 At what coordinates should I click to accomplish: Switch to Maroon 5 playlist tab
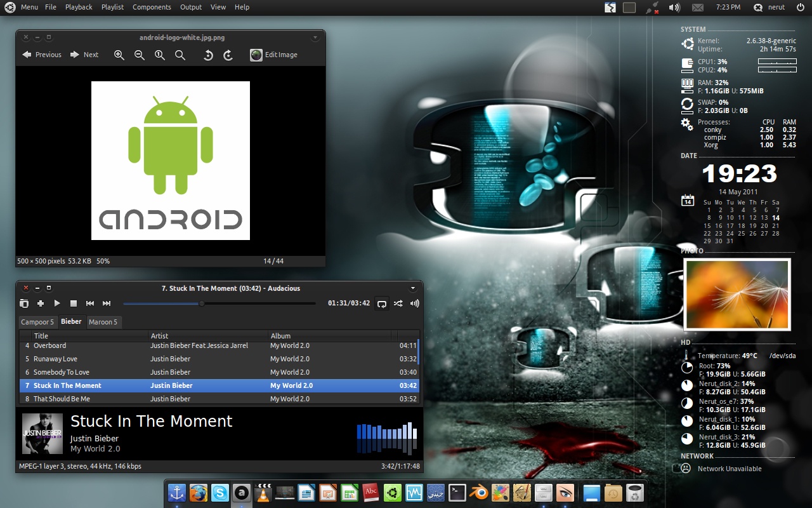point(103,322)
